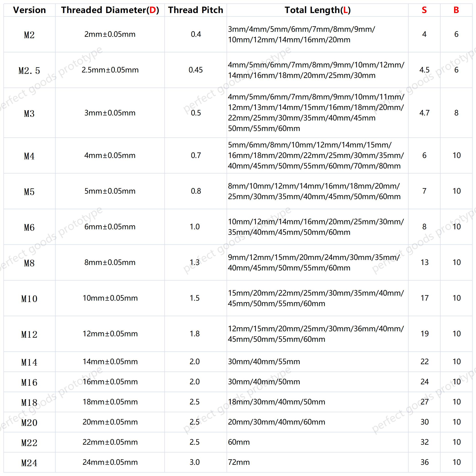Click thread pitch value 0.45
This screenshot has width=476, height=476.
pyautogui.click(x=196, y=70)
